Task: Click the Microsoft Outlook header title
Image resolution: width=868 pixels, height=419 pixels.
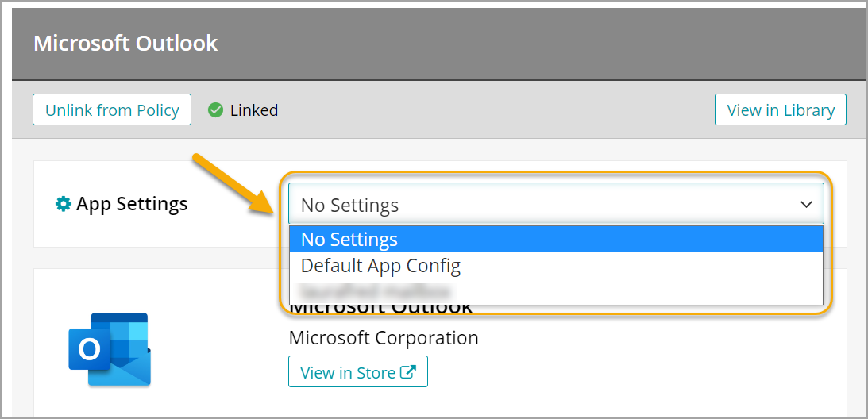Action: [125, 43]
